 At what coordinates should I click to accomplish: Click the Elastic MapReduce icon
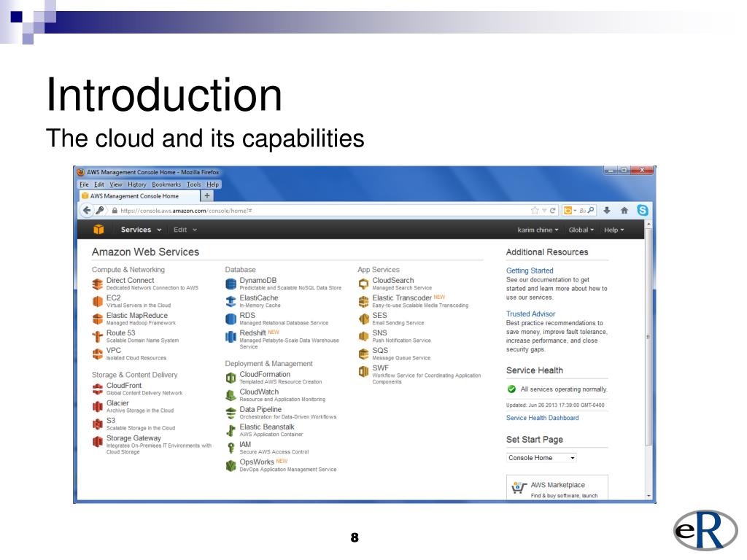98,319
